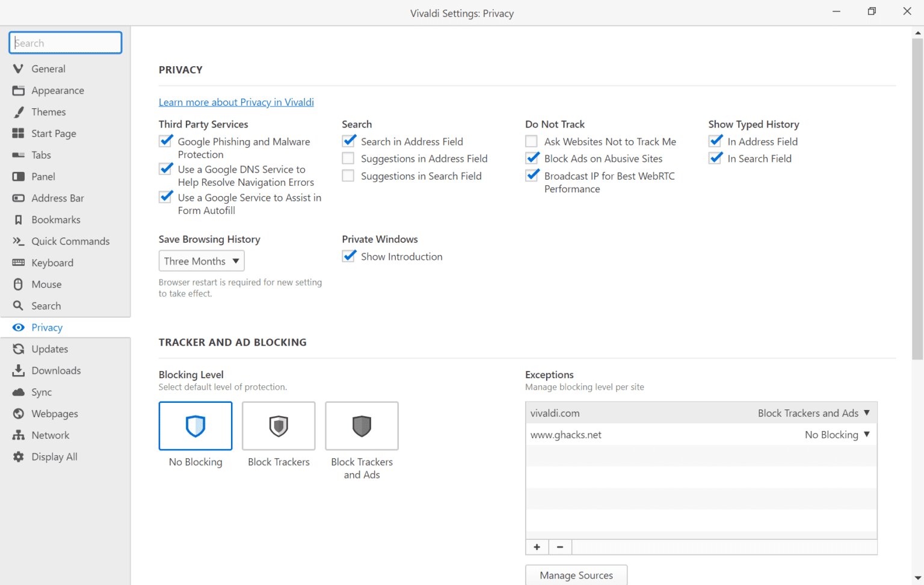The height and width of the screenshot is (585, 924).
Task: Remove selected exception with minus button
Action: (x=560, y=547)
